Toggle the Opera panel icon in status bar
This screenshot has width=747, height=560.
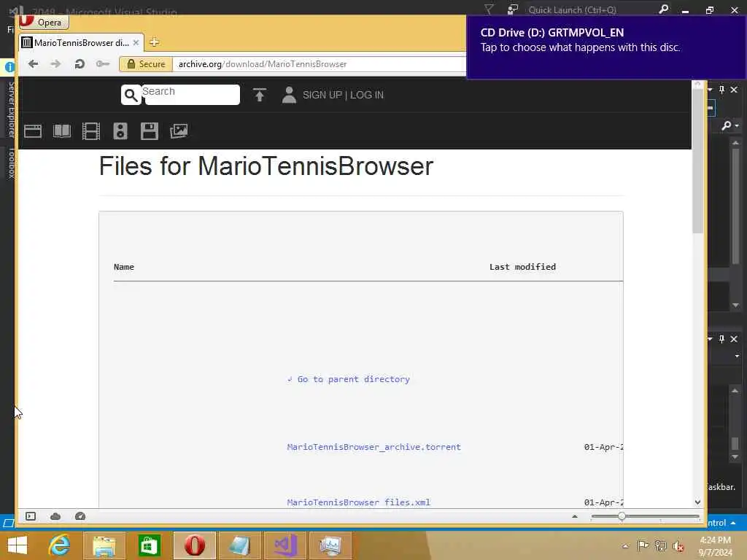(x=31, y=516)
